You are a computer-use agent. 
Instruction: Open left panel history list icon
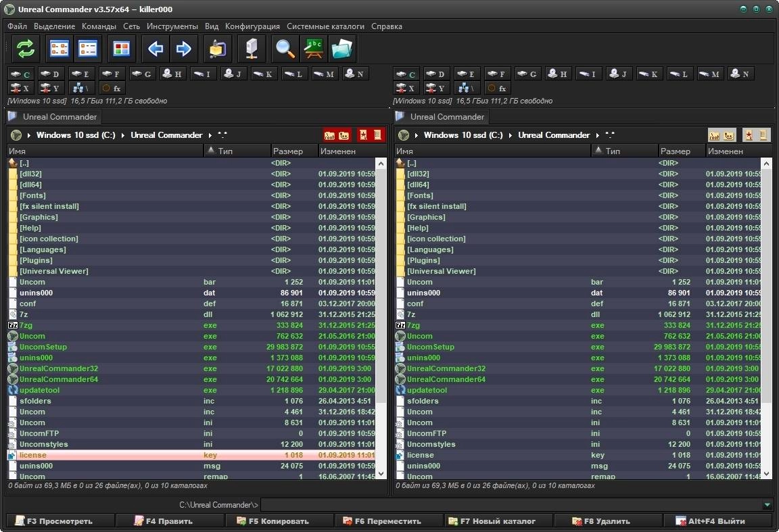378,135
